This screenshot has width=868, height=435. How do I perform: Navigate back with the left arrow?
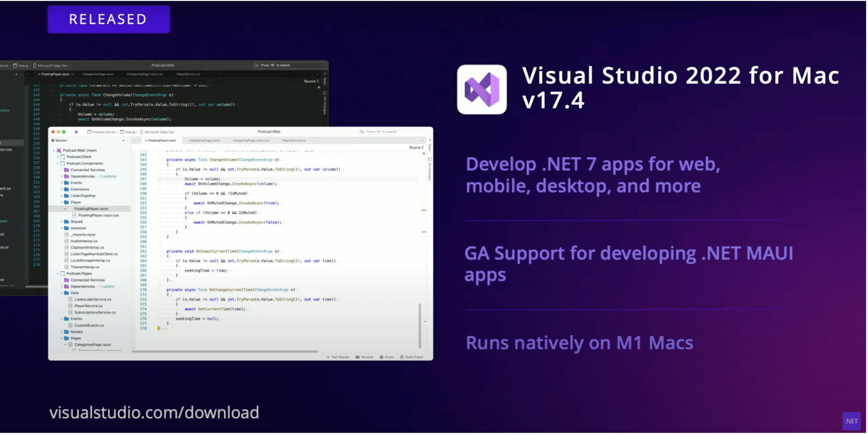134,140
